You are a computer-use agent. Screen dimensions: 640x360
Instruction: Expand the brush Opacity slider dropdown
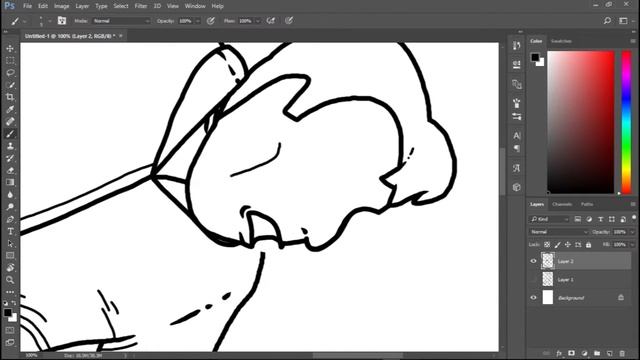click(x=198, y=21)
